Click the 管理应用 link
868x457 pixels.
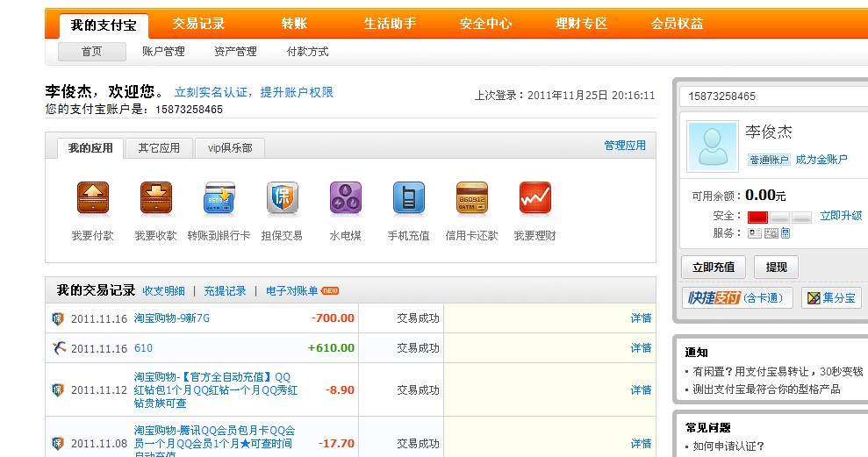click(624, 146)
